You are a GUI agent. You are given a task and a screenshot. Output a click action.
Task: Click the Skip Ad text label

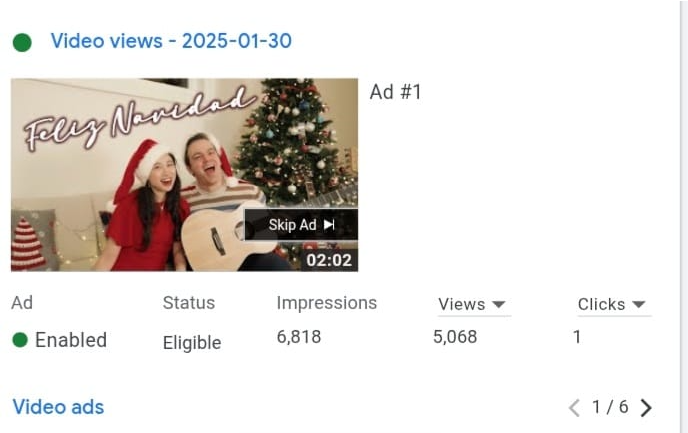292,225
